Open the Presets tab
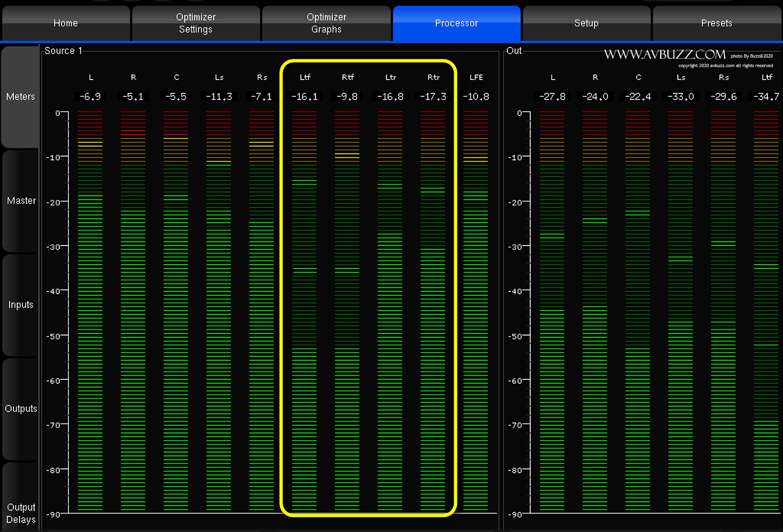 click(716, 23)
